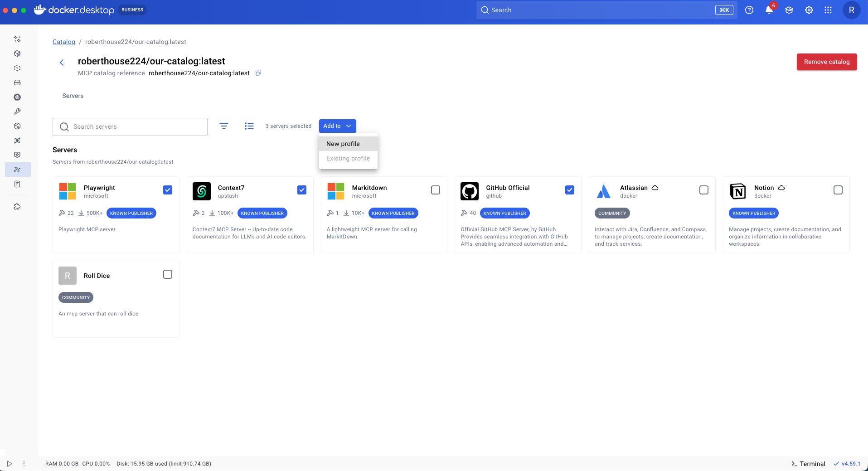Check the Roll Dice server checkbox
The height and width of the screenshot is (471, 868).
tap(168, 274)
